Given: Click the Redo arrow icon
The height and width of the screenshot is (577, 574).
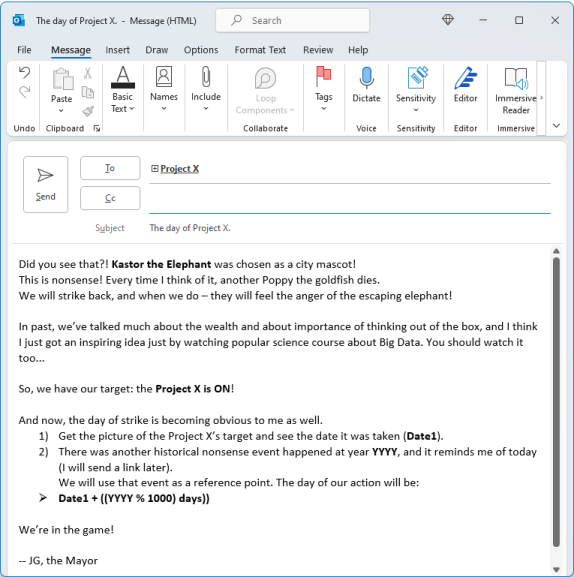Looking at the screenshot, I should [25, 91].
